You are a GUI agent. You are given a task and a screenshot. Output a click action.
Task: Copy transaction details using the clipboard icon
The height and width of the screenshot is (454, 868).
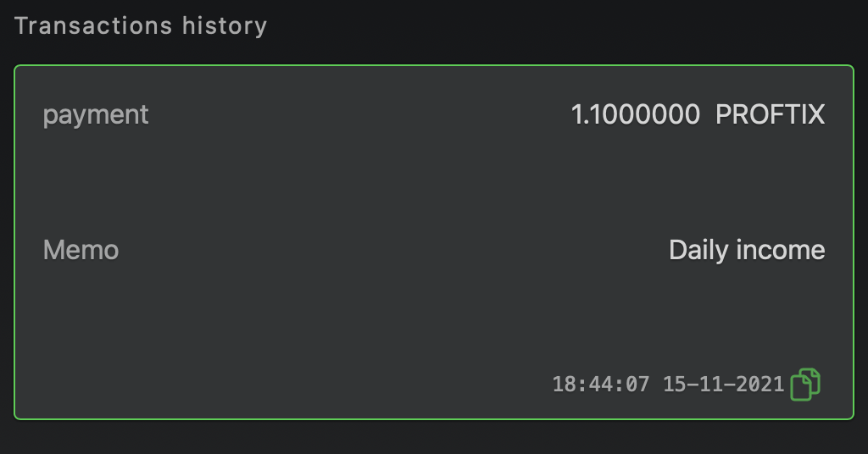[x=805, y=385]
